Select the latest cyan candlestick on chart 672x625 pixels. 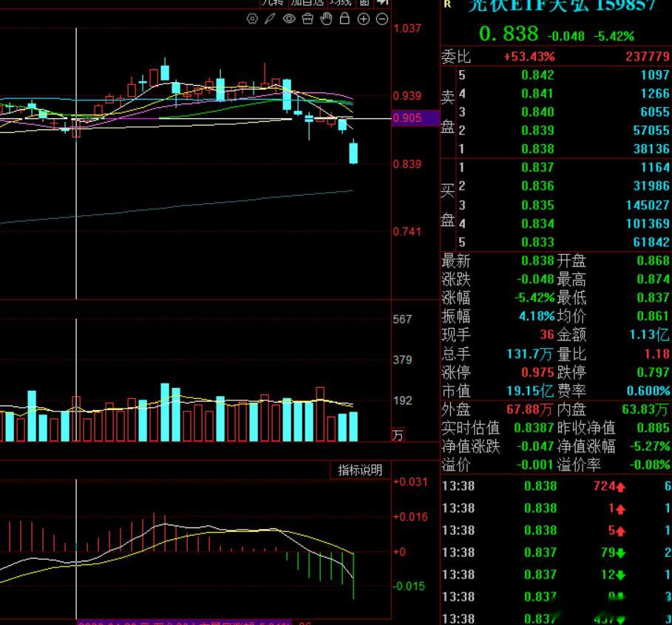pyautogui.click(x=353, y=153)
